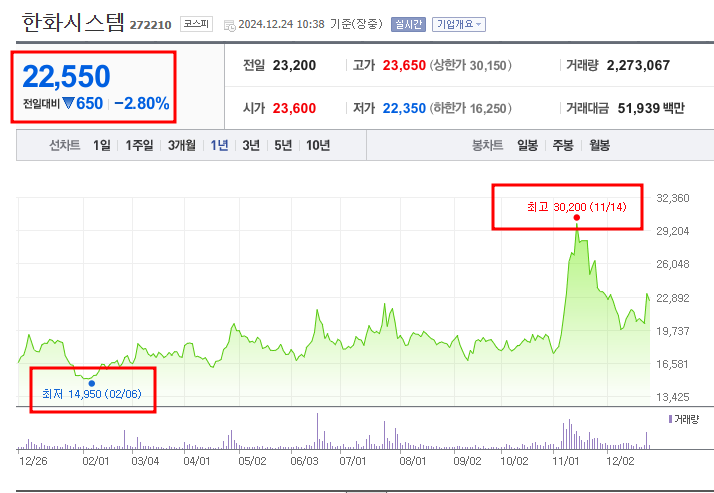Click the -2.80% change rate
The height and width of the screenshot is (493, 714).
142,103
